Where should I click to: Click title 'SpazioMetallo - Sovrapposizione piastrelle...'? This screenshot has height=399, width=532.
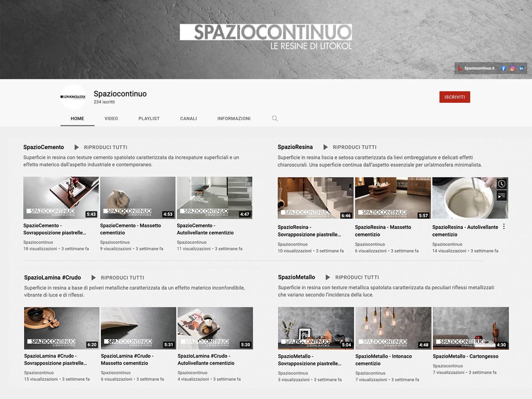pyautogui.click(x=309, y=360)
